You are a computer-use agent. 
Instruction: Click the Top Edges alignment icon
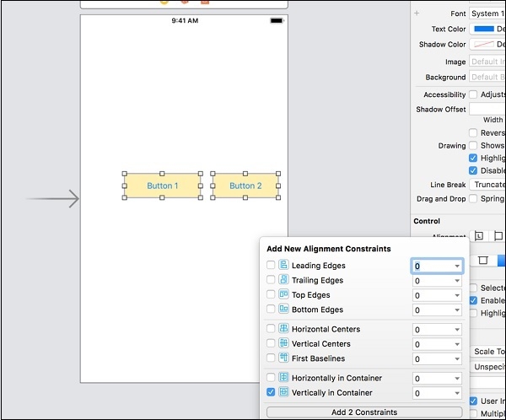coord(283,294)
